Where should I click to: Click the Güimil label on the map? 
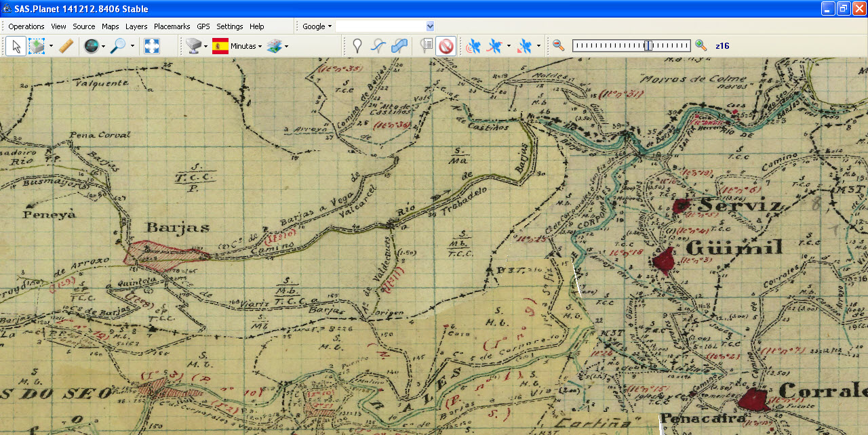point(734,248)
